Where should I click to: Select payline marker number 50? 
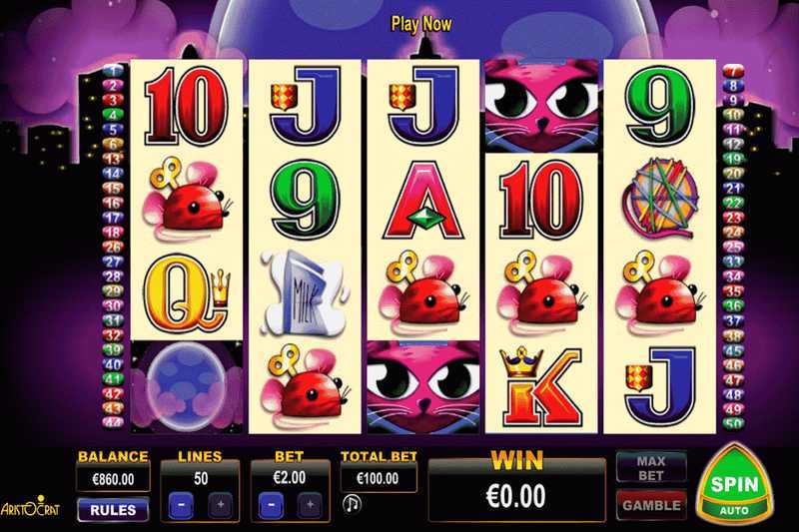[x=733, y=423]
